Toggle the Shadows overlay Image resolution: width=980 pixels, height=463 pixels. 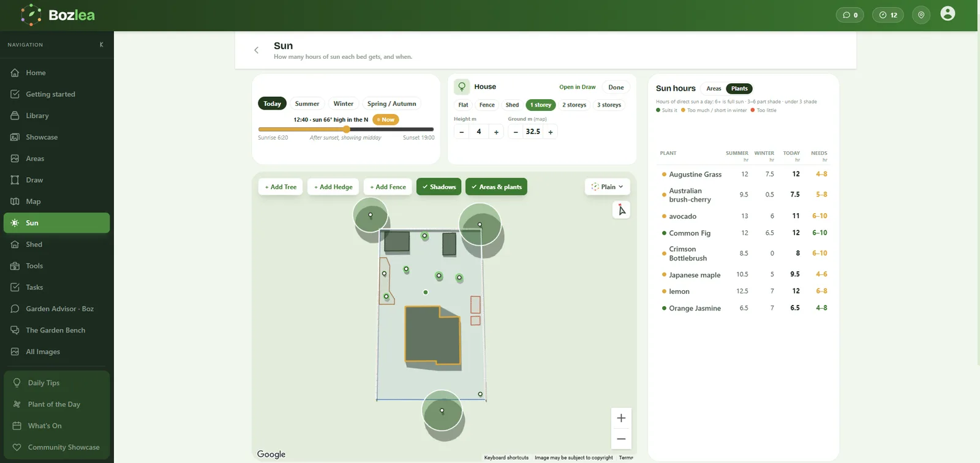click(439, 187)
